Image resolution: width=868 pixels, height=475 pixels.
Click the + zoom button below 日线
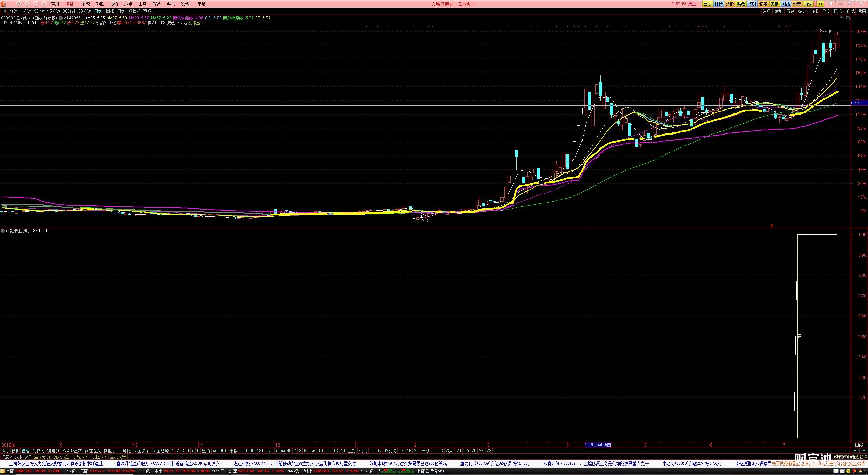click(855, 451)
